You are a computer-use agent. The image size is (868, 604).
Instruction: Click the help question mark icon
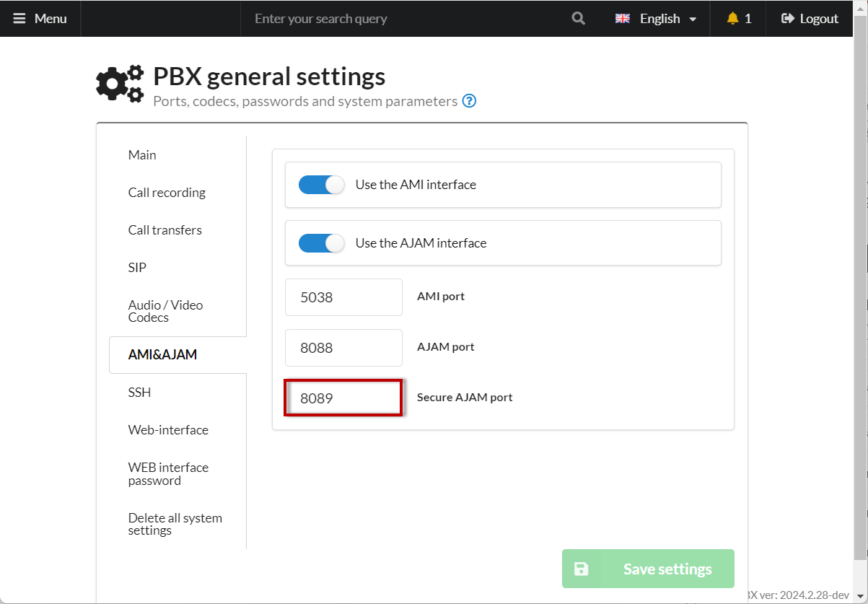pyautogui.click(x=469, y=101)
